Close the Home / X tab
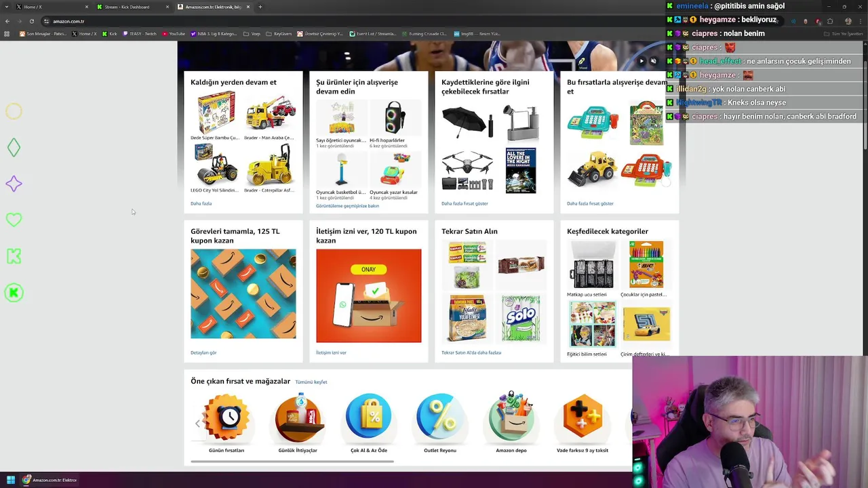This screenshot has width=868, height=488. tap(86, 7)
